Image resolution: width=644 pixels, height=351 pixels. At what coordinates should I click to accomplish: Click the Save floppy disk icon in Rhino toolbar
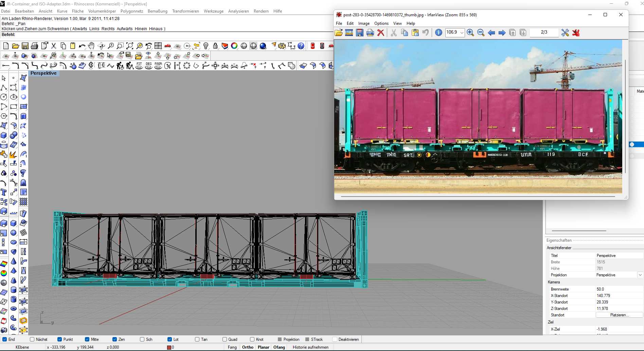pyautogui.click(x=25, y=46)
